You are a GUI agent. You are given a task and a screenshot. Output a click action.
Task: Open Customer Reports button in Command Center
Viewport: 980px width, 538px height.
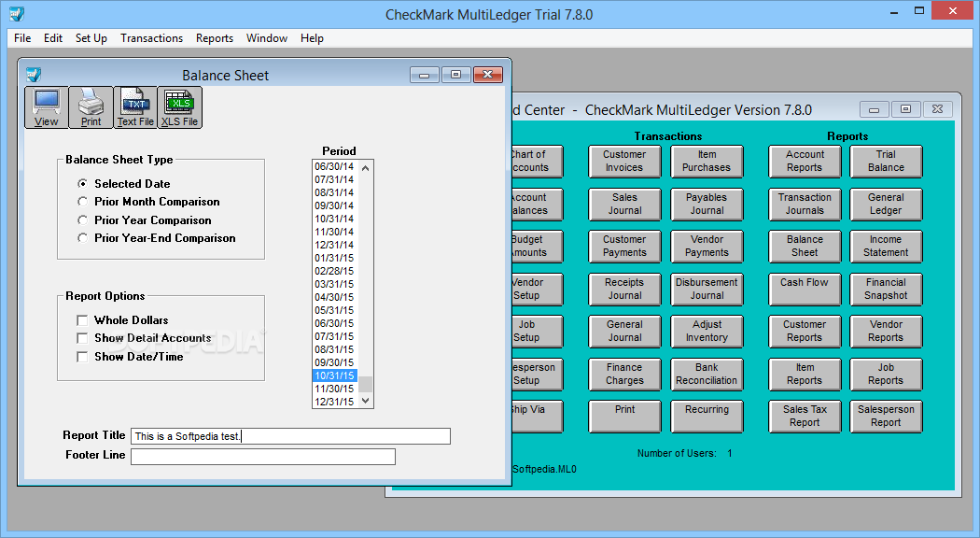pos(805,331)
